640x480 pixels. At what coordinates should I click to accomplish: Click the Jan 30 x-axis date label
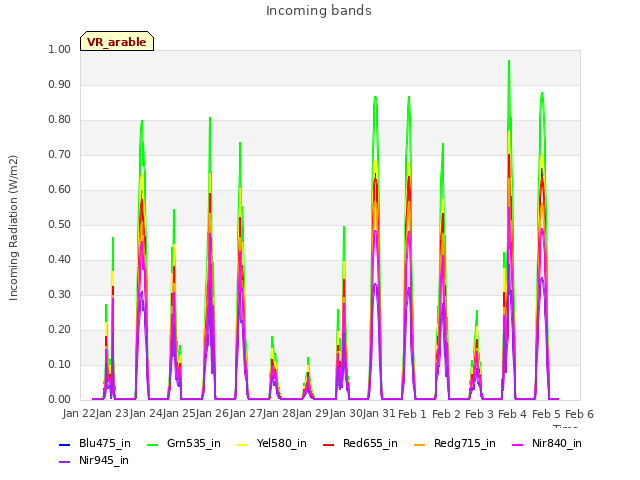(346, 414)
